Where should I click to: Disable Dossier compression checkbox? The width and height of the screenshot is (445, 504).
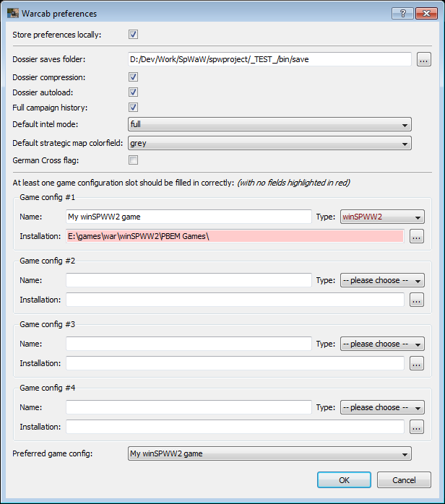pyautogui.click(x=134, y=77)
